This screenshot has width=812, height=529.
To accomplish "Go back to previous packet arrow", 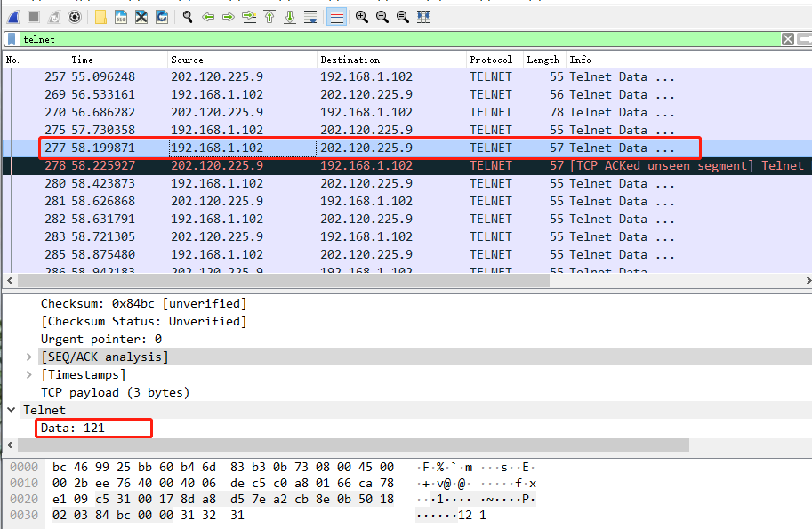I will 208,17.
